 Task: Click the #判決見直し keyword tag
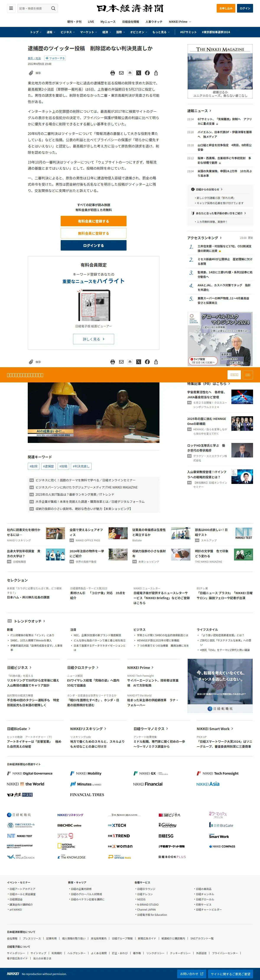tap(81, 466)
